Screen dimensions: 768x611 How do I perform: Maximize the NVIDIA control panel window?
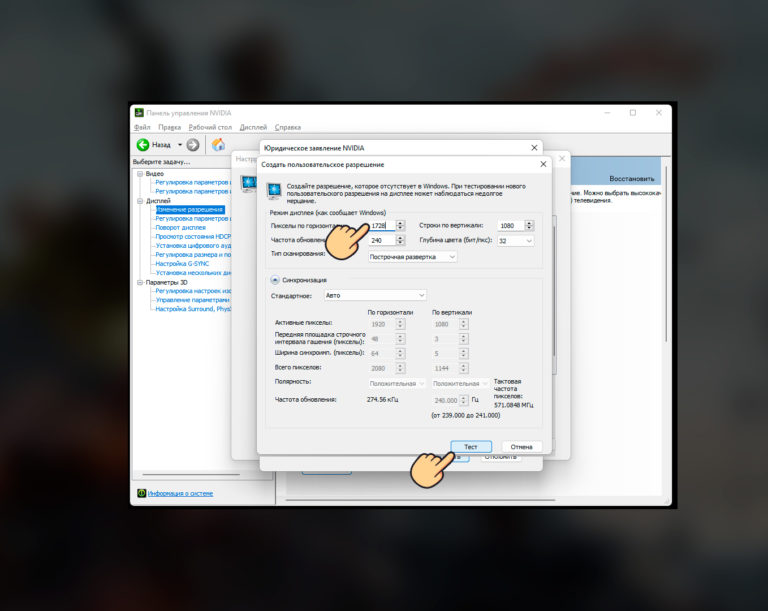point(633,113)
